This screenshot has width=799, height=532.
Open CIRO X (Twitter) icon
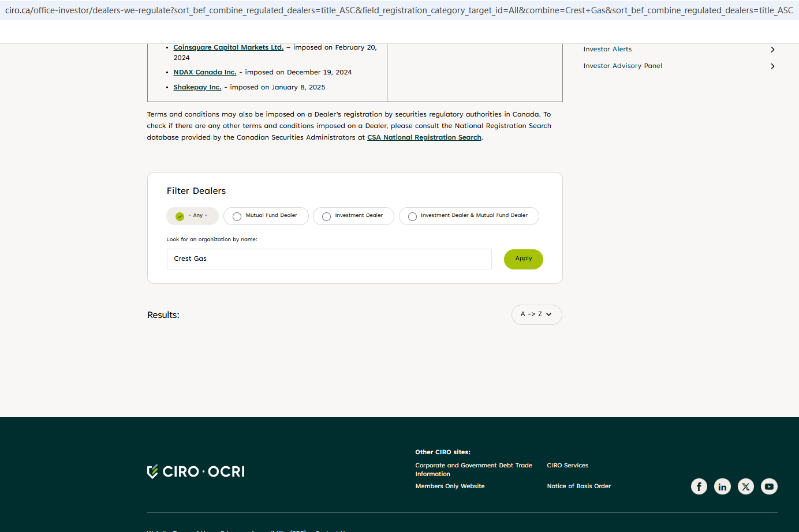pos(746,486)
